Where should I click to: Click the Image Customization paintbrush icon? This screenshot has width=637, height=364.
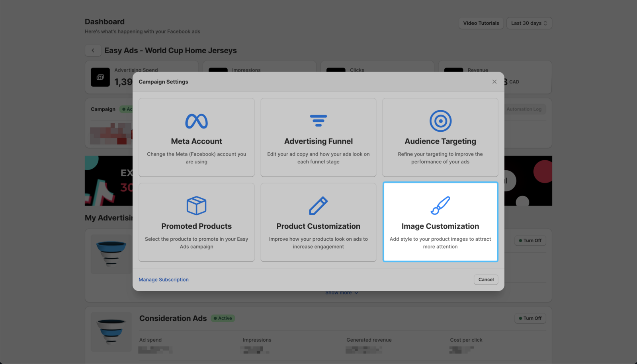point(440,205)
